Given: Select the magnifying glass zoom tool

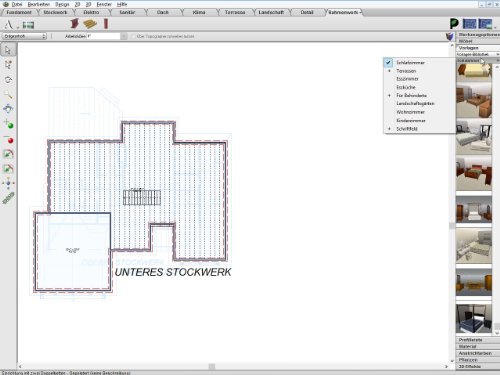Looking at the screenshot, I should click(x=8, y=95).
